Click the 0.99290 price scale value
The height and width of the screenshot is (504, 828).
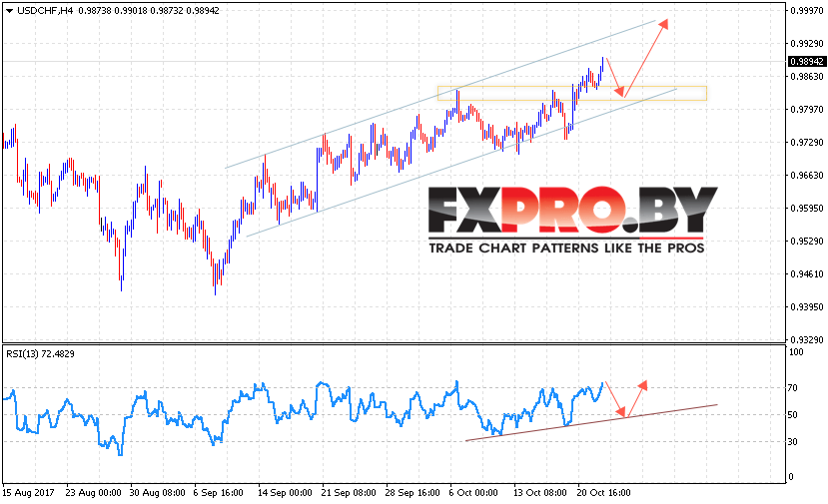point(807,43)
